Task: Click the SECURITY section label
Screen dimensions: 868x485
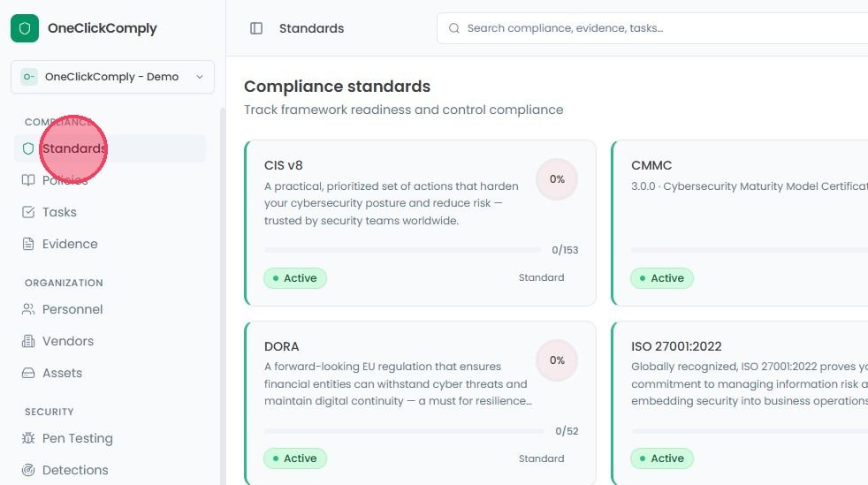Action: coord(49,412)
